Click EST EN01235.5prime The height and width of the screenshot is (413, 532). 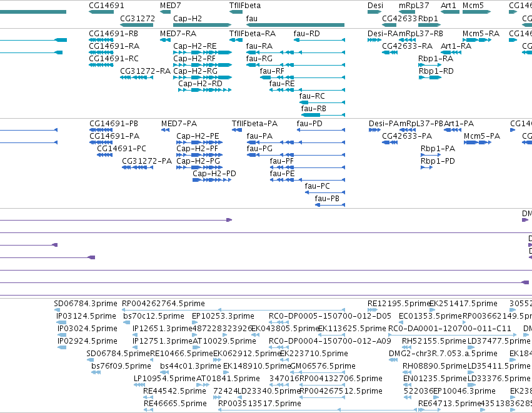408,385
